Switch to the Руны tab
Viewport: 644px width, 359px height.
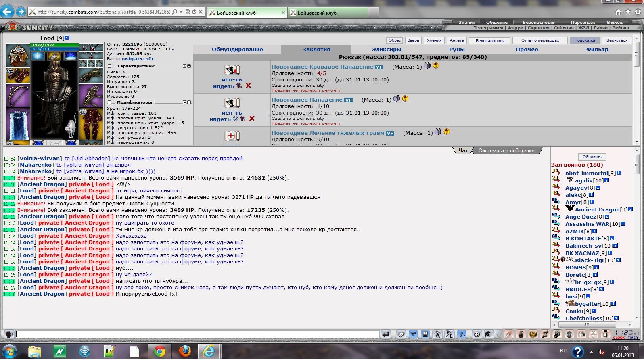[x=457, y=50]
